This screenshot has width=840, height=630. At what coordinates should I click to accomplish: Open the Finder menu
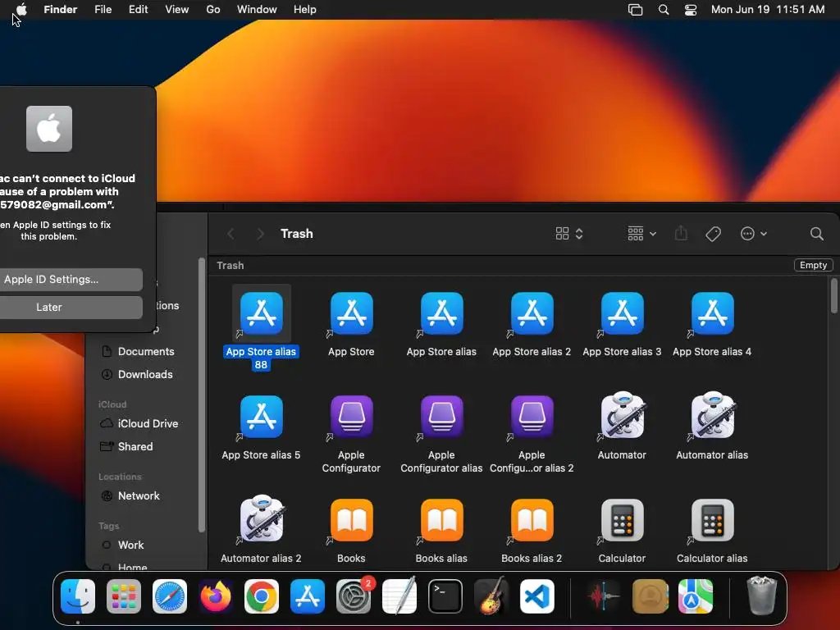point(61,10)
